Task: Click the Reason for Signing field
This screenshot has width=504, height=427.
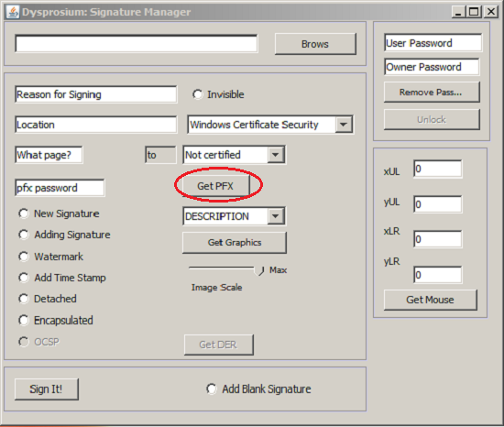Action: pos(96,94)
